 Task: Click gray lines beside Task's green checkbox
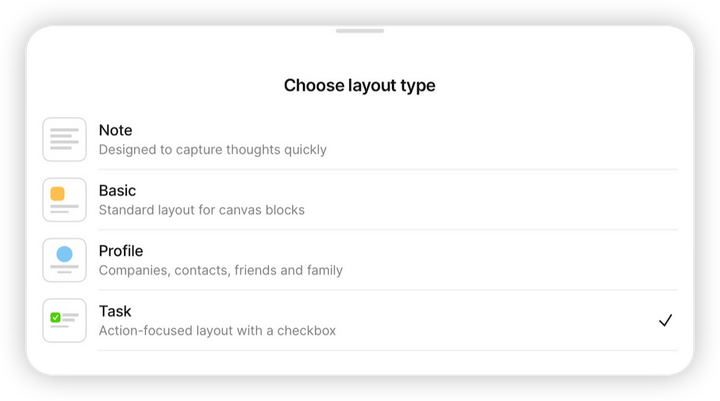tap(71, 317)
